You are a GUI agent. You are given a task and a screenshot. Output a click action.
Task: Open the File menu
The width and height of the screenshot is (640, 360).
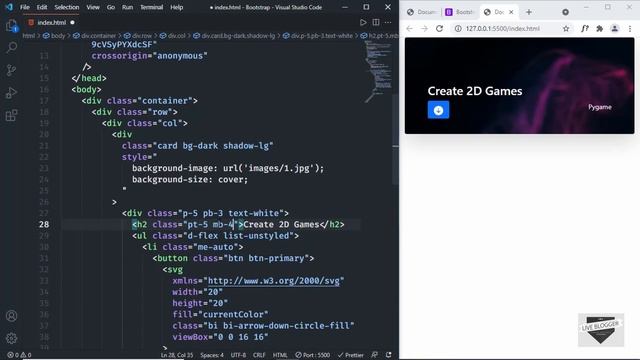25,7
